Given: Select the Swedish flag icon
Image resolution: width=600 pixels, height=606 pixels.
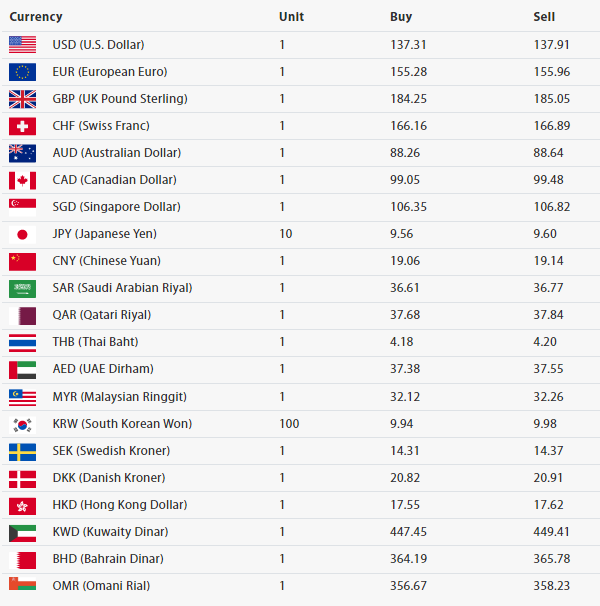Looking at the screenshot, I should 22,452.
